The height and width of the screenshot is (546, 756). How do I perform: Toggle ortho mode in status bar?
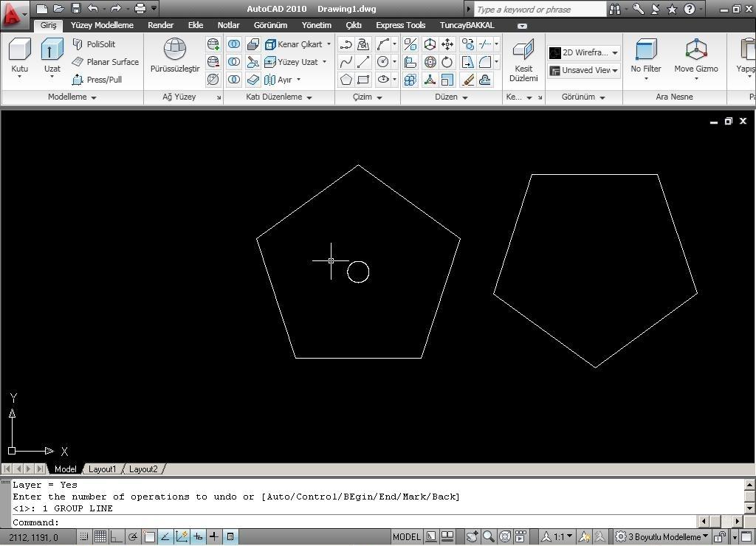pyautogui.click(x=116, y=537)
